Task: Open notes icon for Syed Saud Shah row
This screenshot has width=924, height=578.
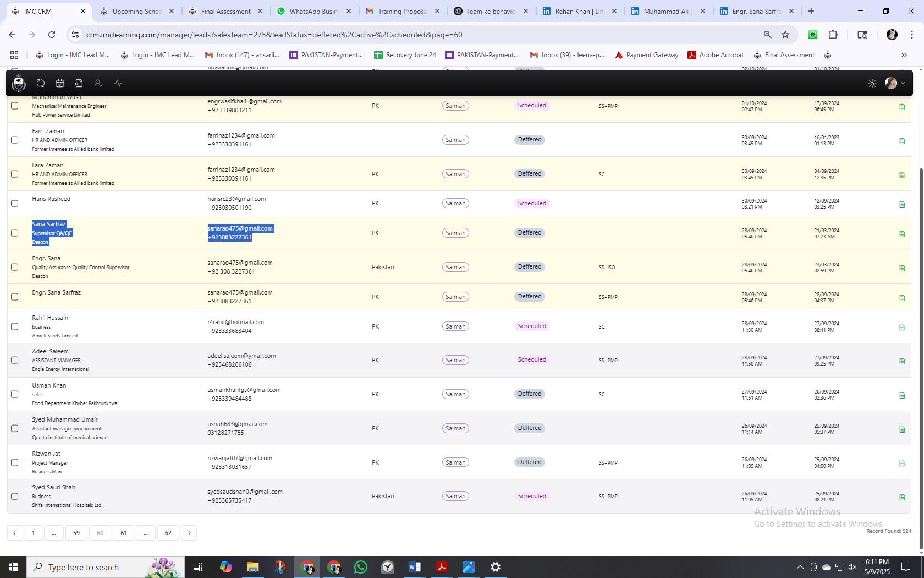Action: (x=902, y=497)
